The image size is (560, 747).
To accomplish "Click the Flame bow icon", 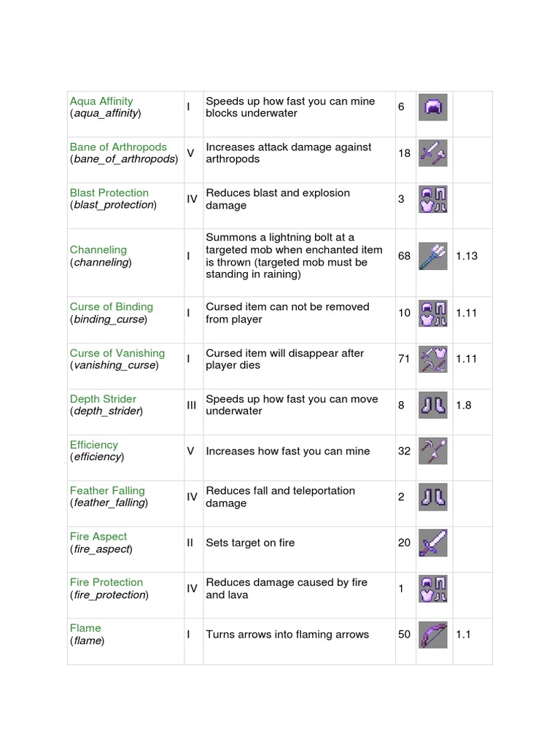I will (433, 635).
